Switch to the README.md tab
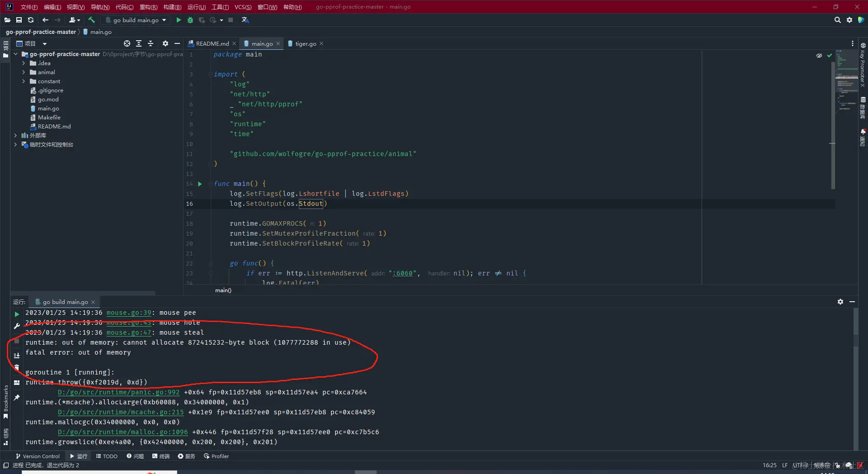The width and height of the screenshot is (868, 474). (212, 43)
